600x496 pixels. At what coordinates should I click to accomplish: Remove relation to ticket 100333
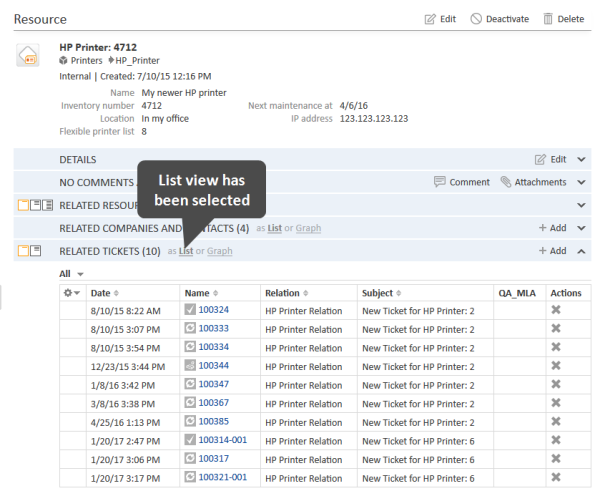click(x=556, y=328)
